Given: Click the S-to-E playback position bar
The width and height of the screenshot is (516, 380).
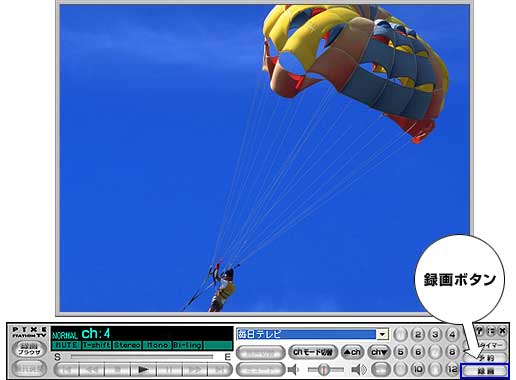Looking at the screenshot, I should click(142, 357).
